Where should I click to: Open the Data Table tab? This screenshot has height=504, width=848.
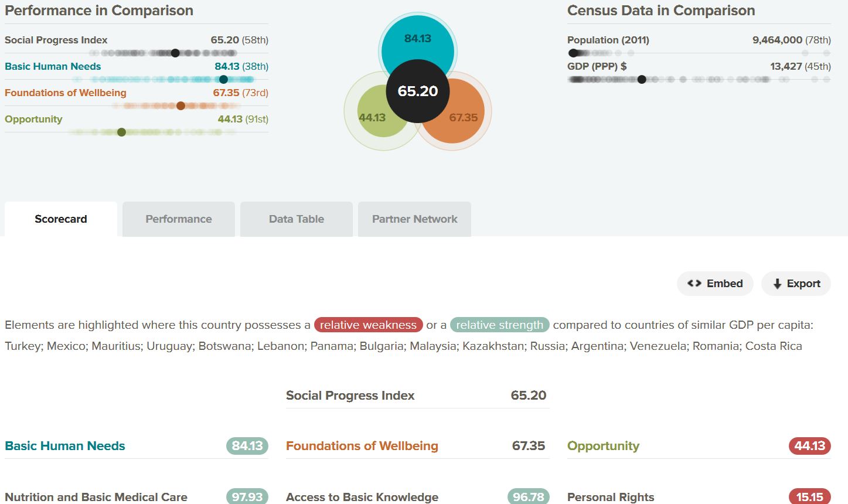click(x=296, y=219)
